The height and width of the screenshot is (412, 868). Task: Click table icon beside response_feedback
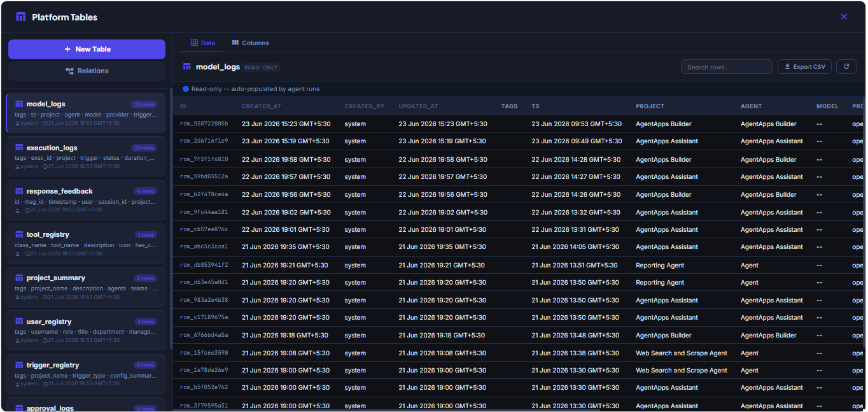pyautogui.click(x=19, y=191)
